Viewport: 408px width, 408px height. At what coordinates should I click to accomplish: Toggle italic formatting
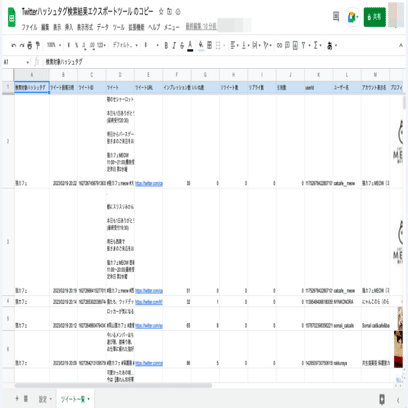click(x=174, y=45)
